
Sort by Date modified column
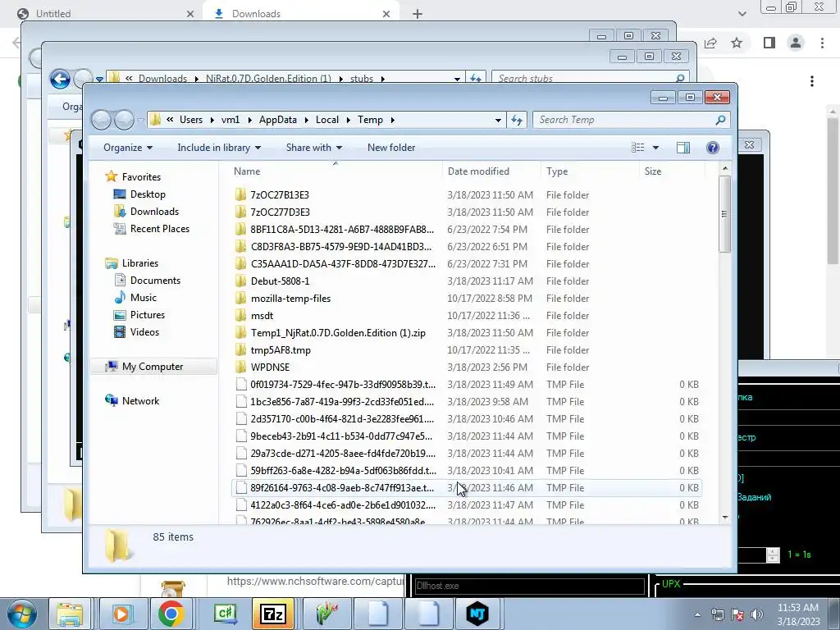(x=491, y=171)
